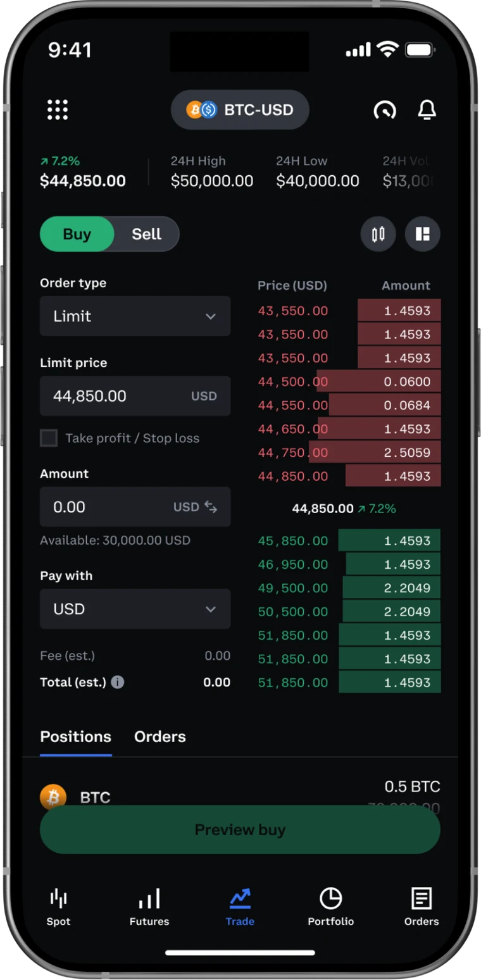Click the Fee (est.) label

tap(67, 655)
